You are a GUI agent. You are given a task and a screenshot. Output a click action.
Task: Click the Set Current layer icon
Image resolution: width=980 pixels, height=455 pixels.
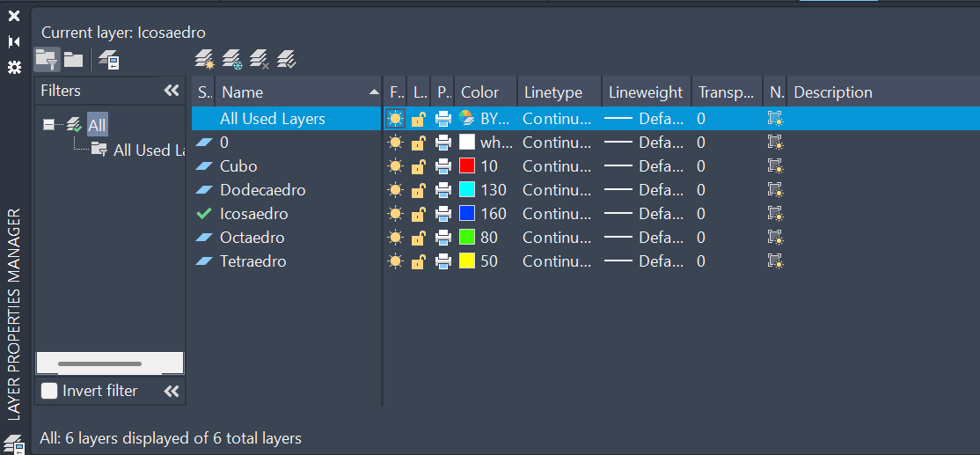(x=287, y=60)
